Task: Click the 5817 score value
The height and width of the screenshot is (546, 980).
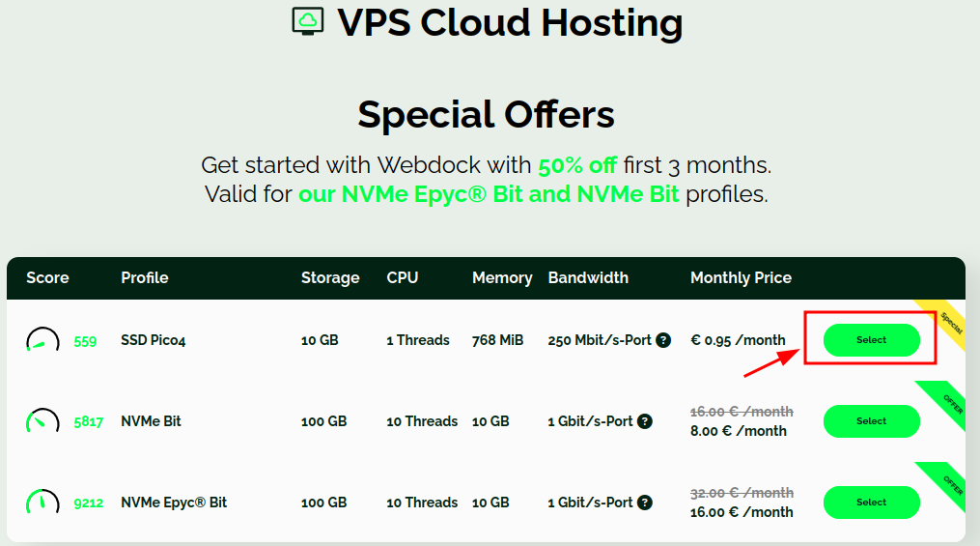Action: [89, 422]
